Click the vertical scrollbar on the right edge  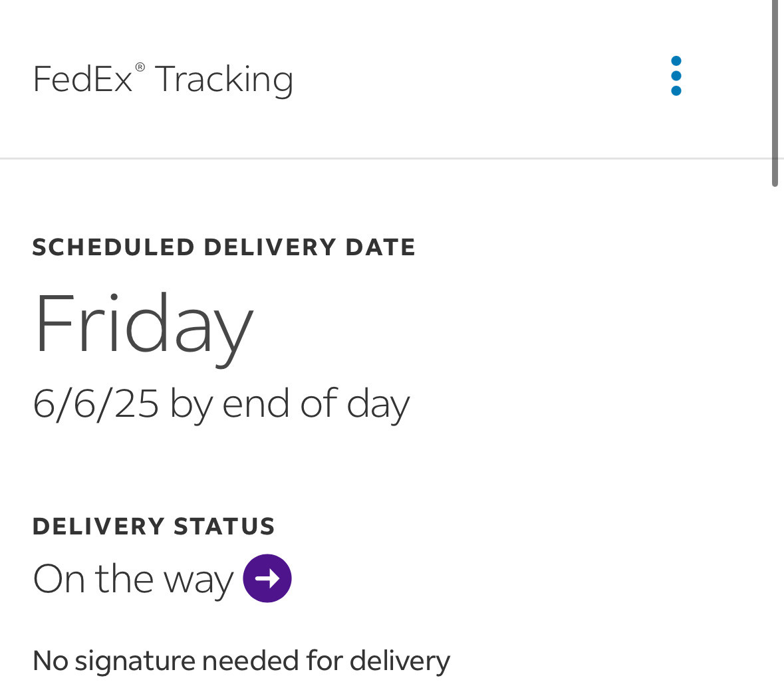(775, 93)
